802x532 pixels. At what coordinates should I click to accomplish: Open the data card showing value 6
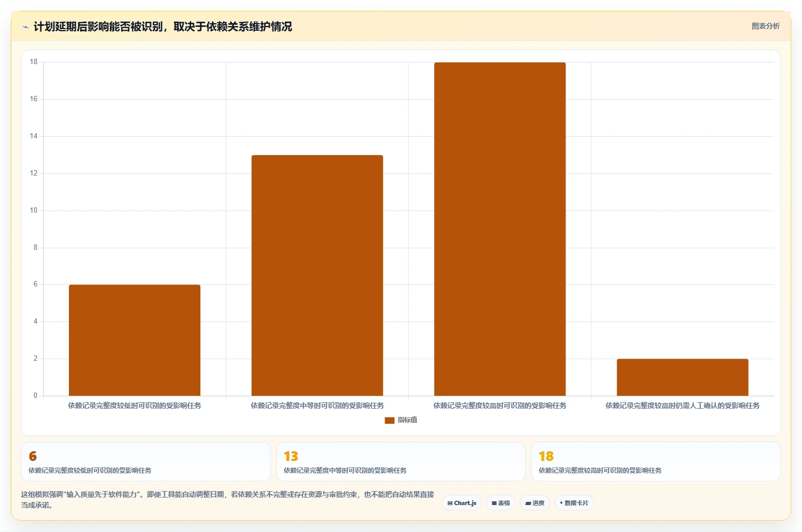point(146,461)
